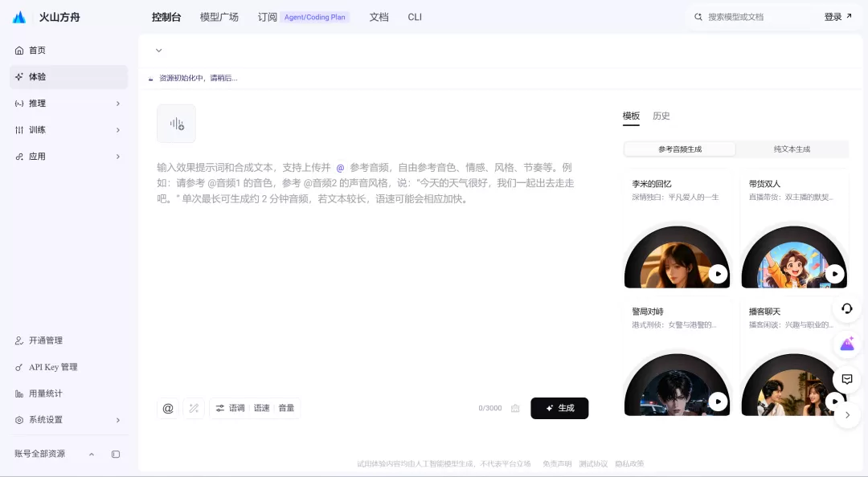Adjust the 音量 setting
This screenshot has width=868, height=477.
point(286,409)
